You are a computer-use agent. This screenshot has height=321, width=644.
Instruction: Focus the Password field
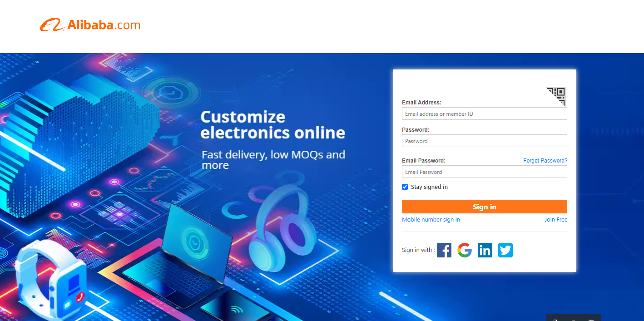[x=485, y=141]
